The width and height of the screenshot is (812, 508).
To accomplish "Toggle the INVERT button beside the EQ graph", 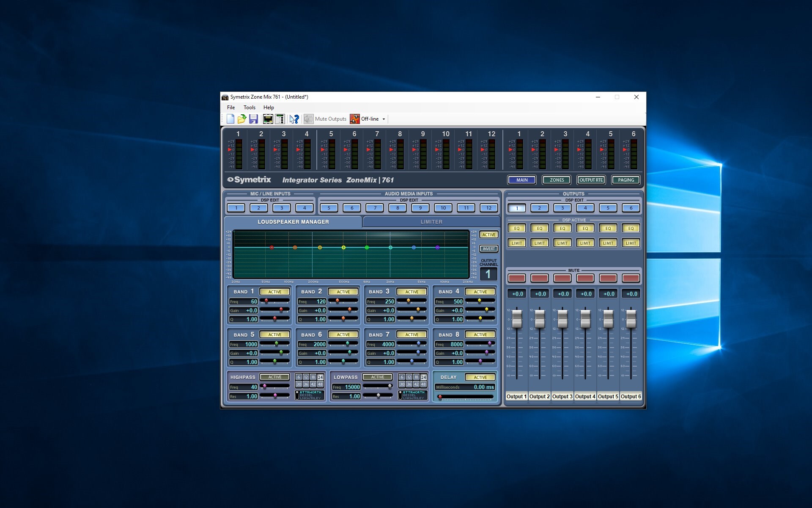I will point(488,249).
